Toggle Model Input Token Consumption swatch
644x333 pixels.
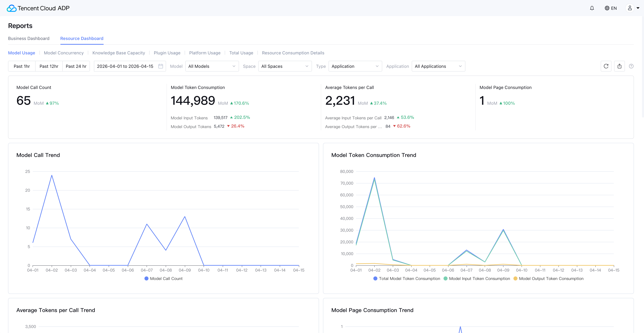pyautogui.click(x=445, y=278)
